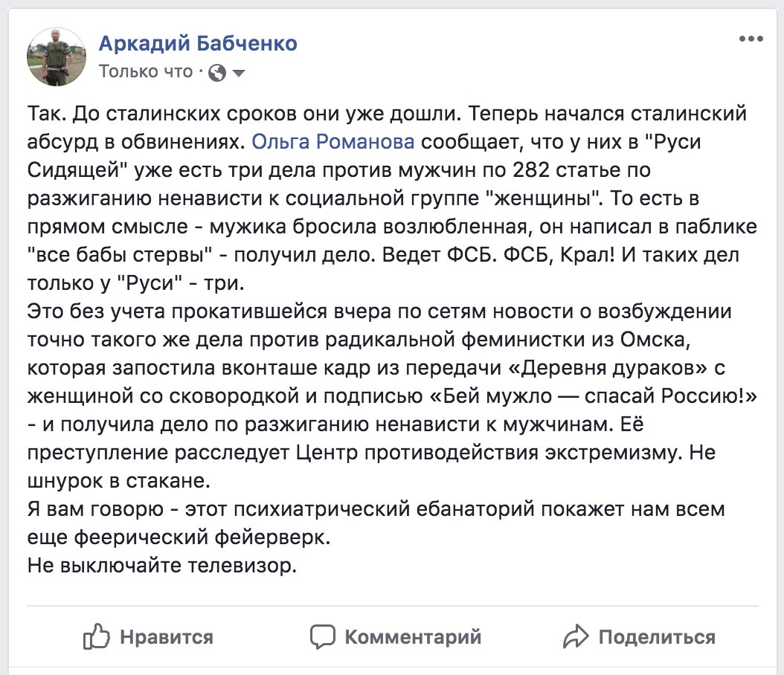Open the three-dot post options menu
The image size is (784, 675).
pos(751,39)
